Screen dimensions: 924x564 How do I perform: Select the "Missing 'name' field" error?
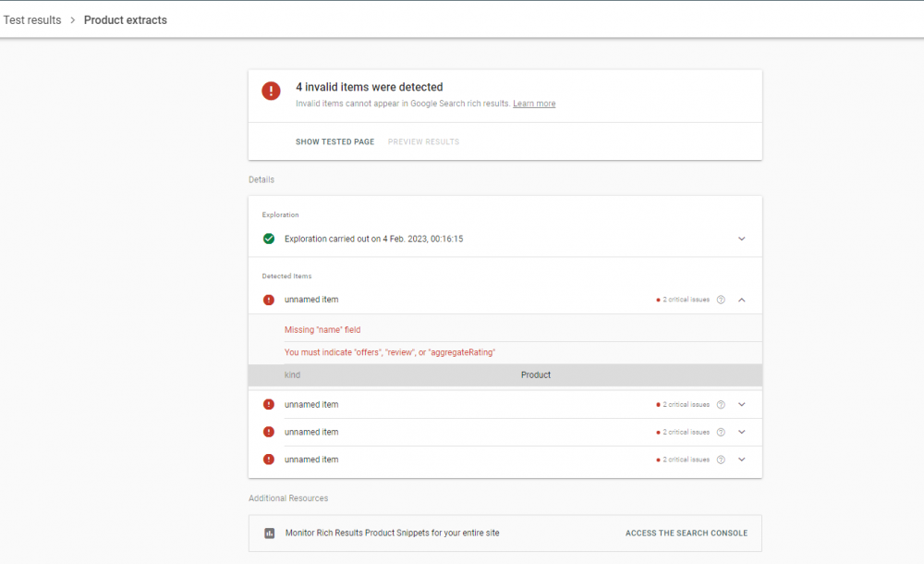[x=322, y=330]
